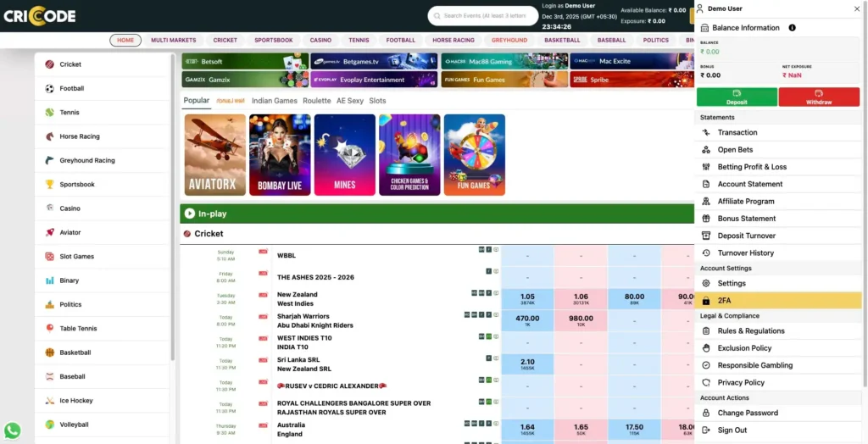868x444 pixels.
Task: Open the Mines game thumbnail
Action: pyautogui.click(x=344, y=155)
